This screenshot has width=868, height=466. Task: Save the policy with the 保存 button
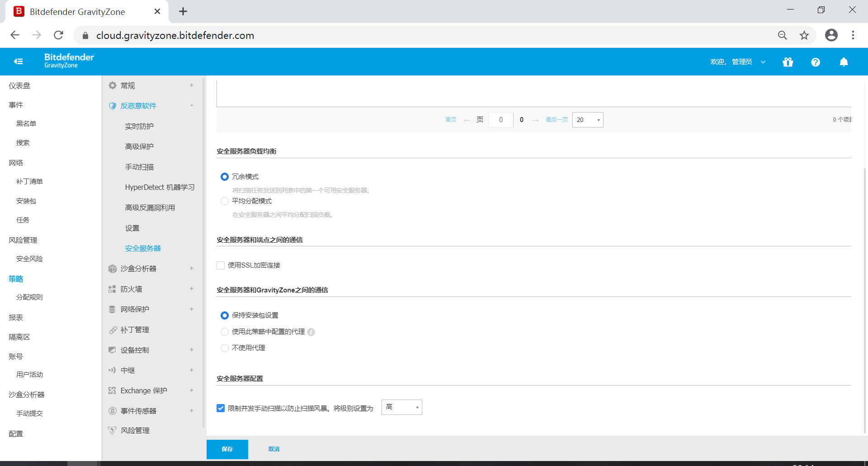(x=227, y=449)
